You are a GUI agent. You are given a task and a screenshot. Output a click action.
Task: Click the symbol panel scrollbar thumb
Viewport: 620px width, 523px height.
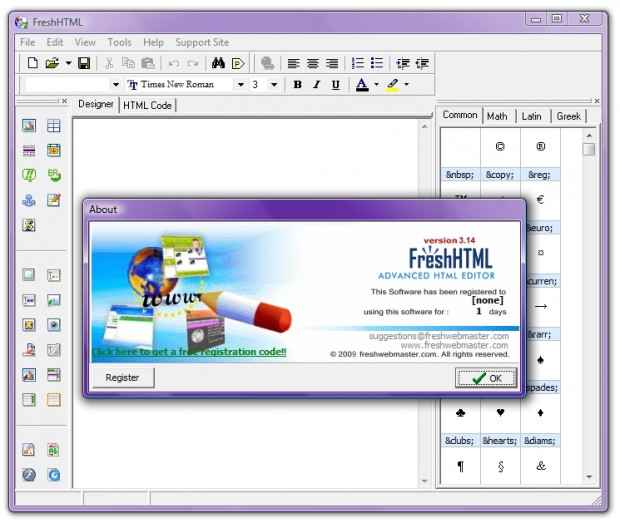pyautogui.click(x=589, y=149)
